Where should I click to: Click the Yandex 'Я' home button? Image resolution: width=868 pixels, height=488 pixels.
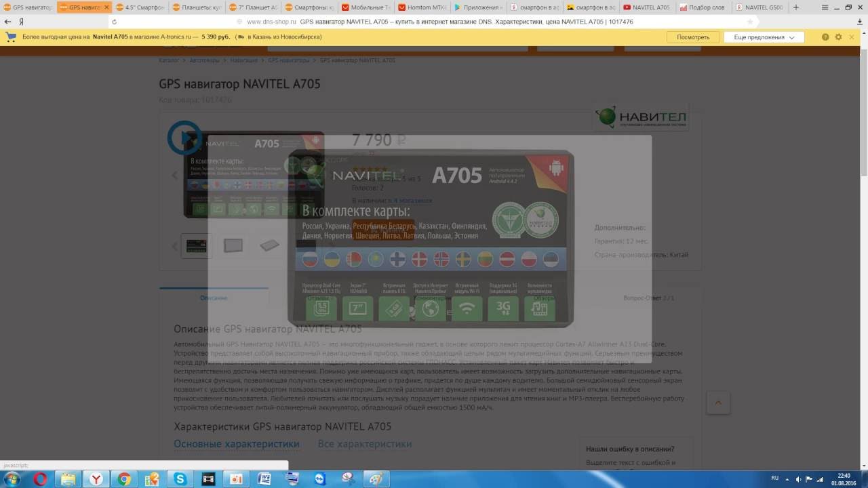[x=22, y=22]
